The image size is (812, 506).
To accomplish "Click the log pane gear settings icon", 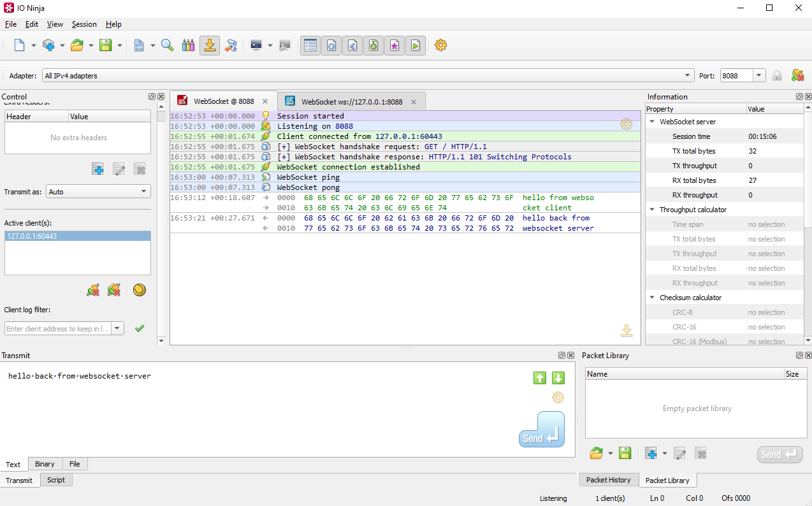I will 627,124.
